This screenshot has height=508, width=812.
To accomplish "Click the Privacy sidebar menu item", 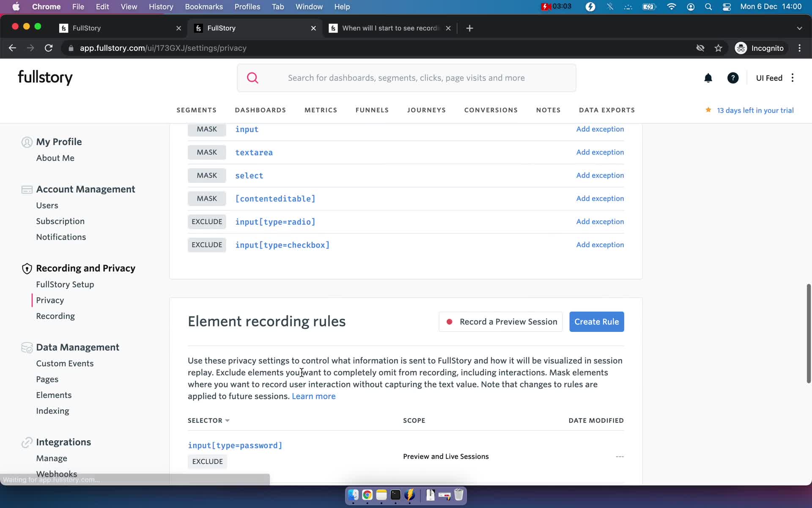I will tap(49, 300).
